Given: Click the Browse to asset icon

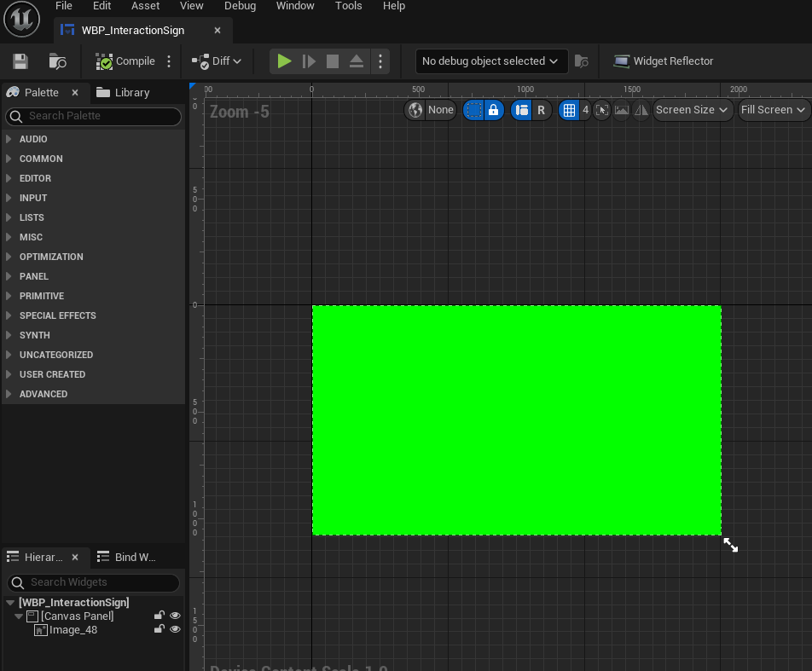Looking at the screenshot, I should (57, 61).
